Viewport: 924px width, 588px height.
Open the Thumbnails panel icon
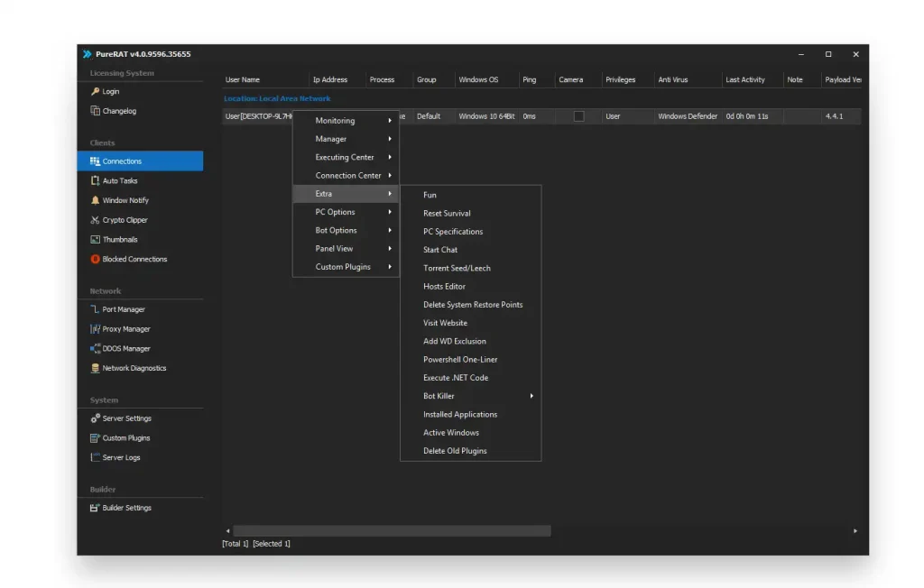pos(95,240)
